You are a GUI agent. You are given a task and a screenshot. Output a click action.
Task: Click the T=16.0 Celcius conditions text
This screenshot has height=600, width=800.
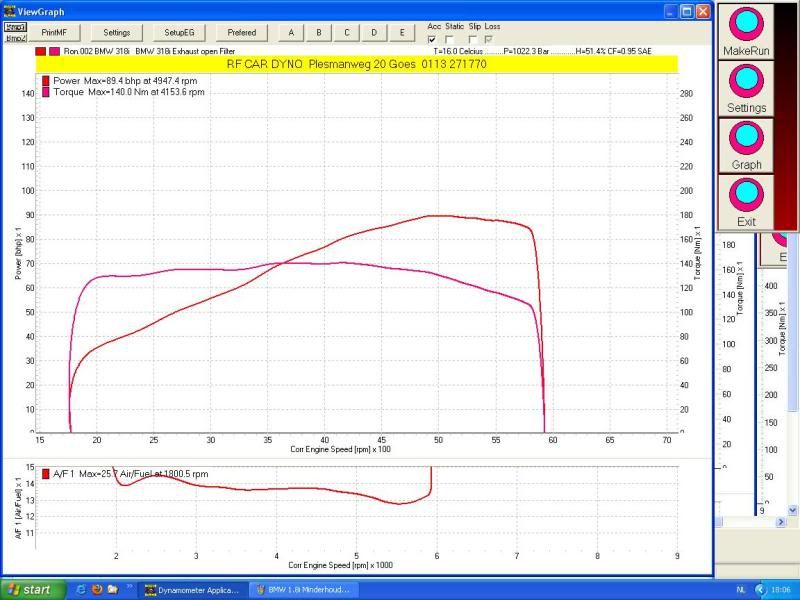point(542,52)
